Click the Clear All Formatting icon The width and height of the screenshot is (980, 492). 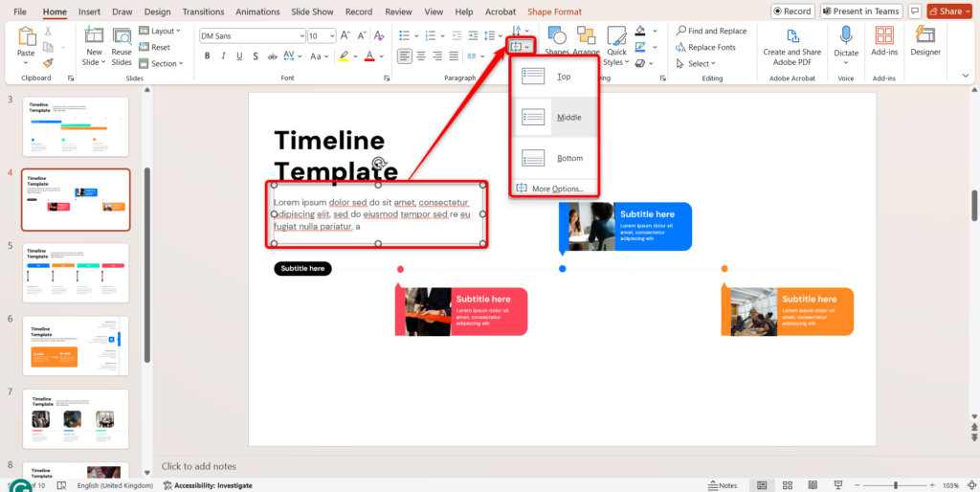(x=377, y=35)
